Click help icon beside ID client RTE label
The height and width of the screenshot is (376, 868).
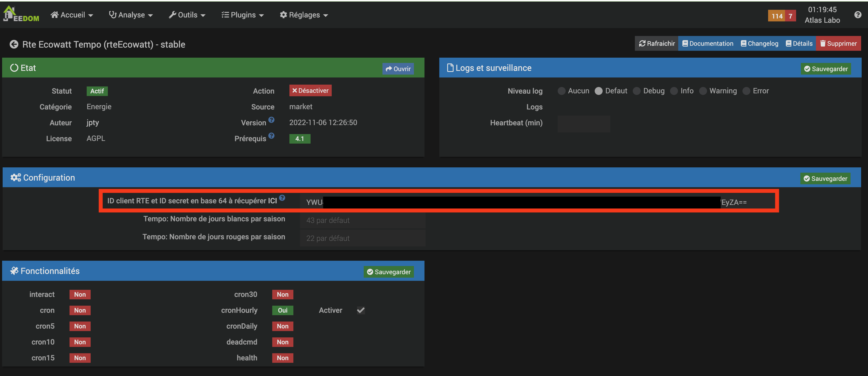click(282, 198)
